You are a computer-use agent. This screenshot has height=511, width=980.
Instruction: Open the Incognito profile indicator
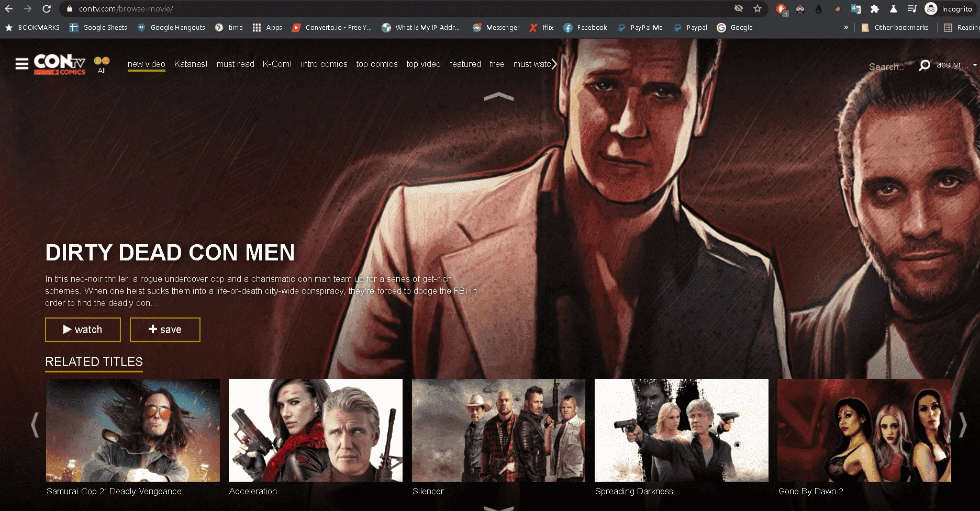click(x=949, y=9)
